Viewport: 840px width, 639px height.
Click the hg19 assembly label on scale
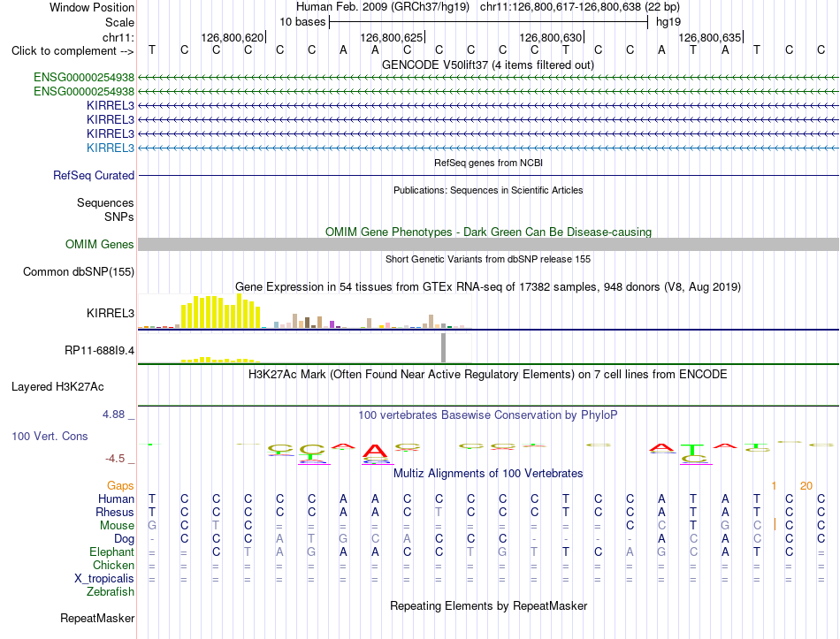click(x=668, y=22)
